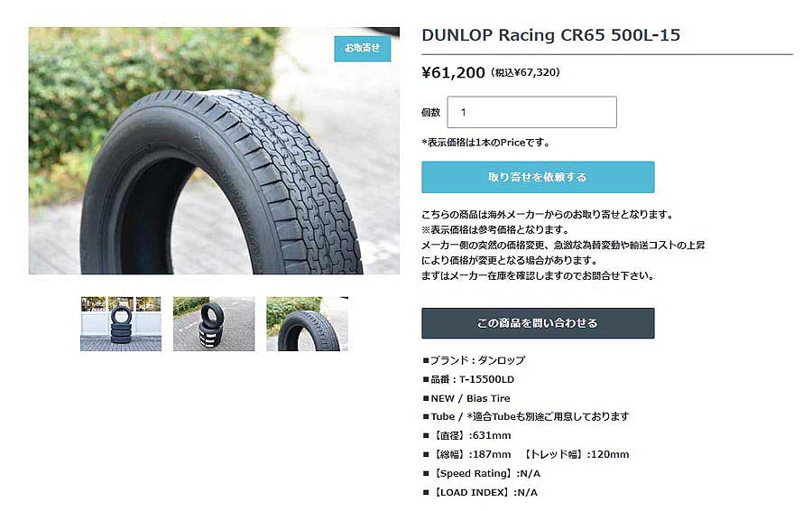The image size is (812, 511).
Task: View the thumbnail of tires on road
Action: pyautogui.click(x=214, y=324)
